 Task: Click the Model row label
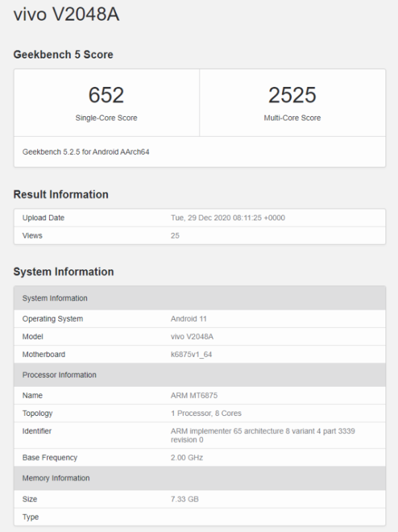(33, 336)
